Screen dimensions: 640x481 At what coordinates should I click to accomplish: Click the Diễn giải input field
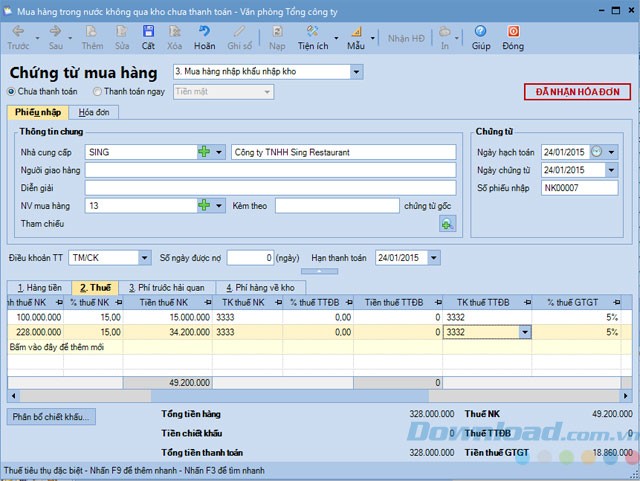tap(270, 187)
